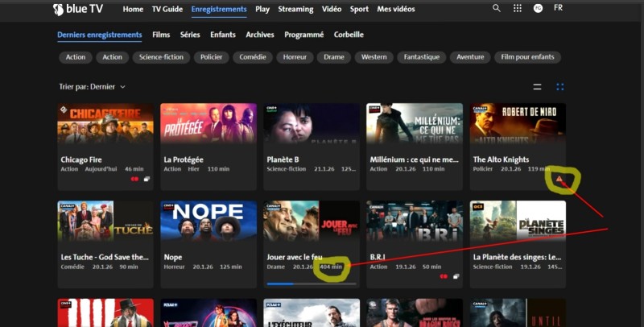The image size is (644, 327).
Task: Expand the 'Trier par: Dernier' sort dropdown
Action: (92, 86)
